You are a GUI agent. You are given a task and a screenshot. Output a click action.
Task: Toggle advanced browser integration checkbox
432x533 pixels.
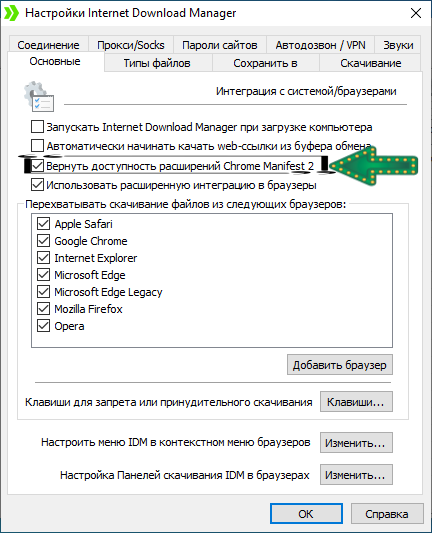tap(37, 185)
